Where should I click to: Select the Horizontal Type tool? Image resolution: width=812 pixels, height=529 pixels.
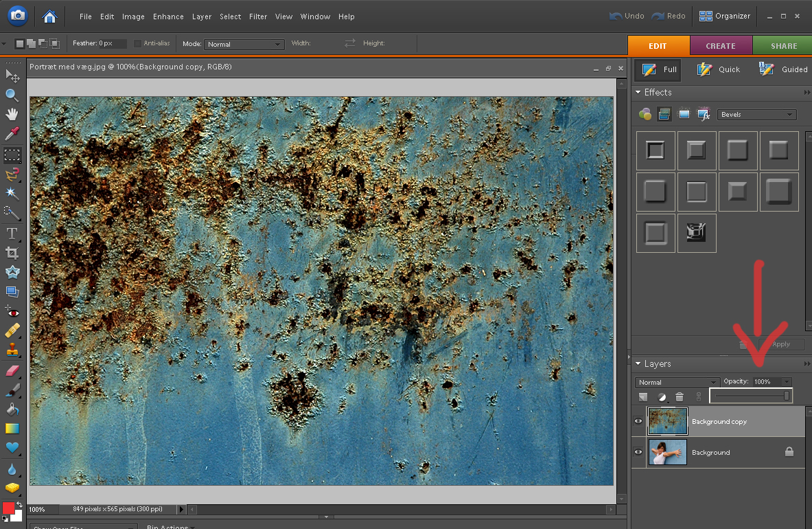tap(12, 234)
